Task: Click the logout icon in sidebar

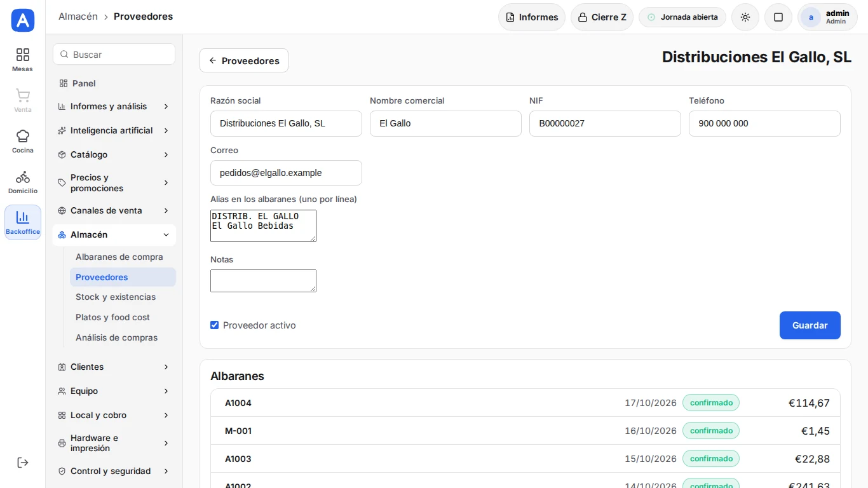Action: coord(23,463)
